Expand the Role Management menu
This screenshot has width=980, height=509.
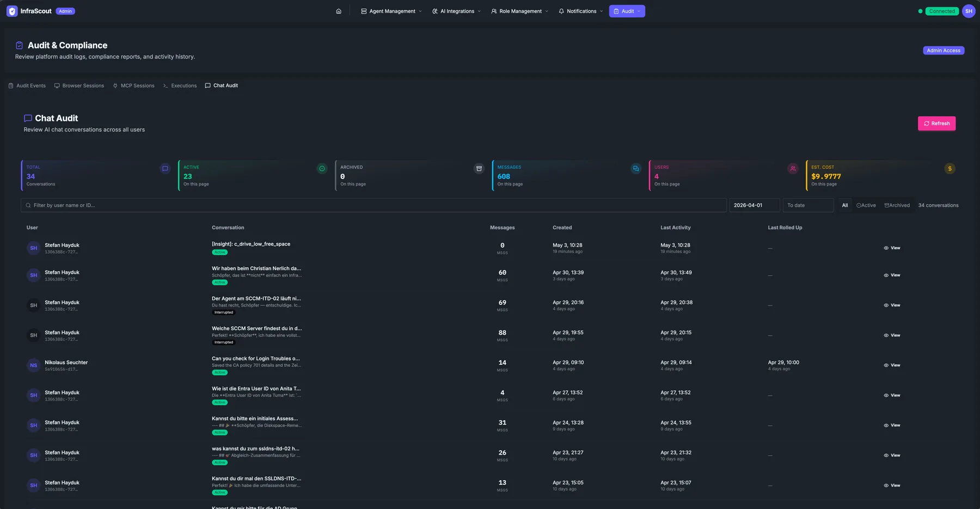(x=519, y=11)
